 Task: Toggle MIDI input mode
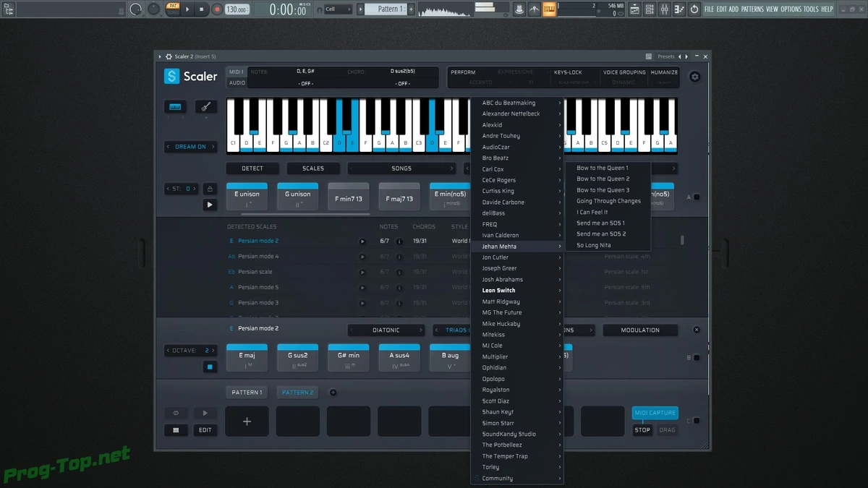pos(237,72)
